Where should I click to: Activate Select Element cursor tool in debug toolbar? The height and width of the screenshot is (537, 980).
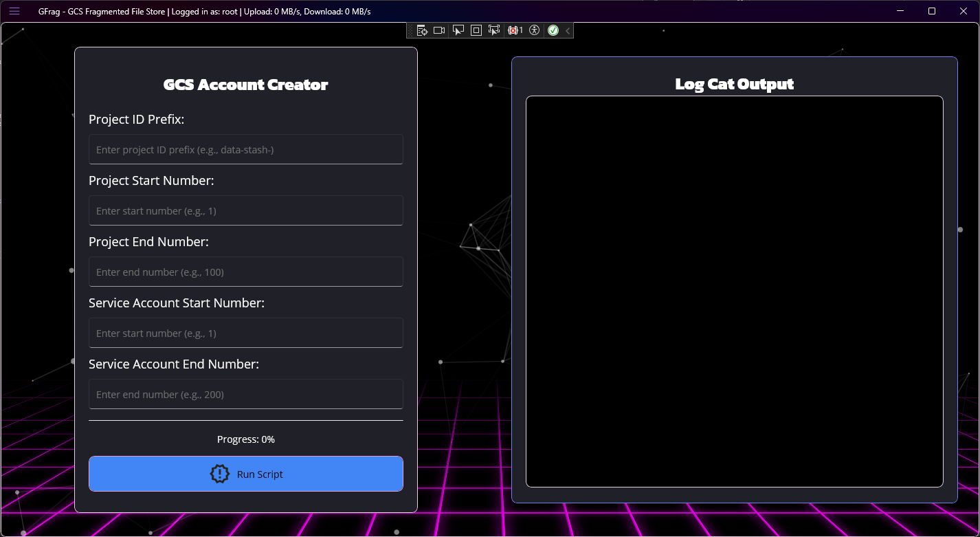(x=458, y=30)
